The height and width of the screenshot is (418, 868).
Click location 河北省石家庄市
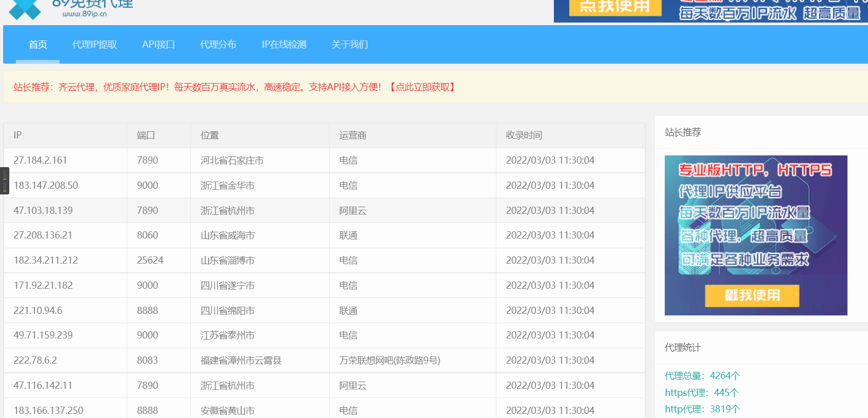point(232,161)
